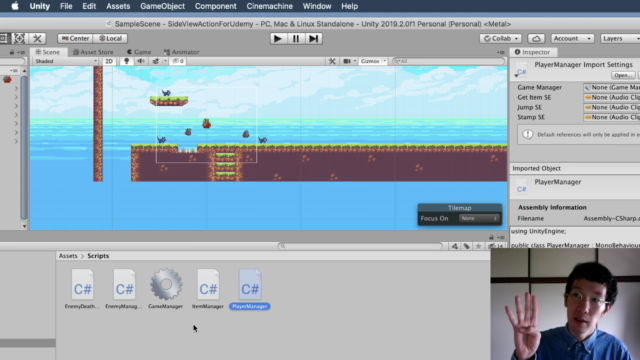Switch to the Asset Store tab
This screenshot has width=640, height=360.
point(93,52)
